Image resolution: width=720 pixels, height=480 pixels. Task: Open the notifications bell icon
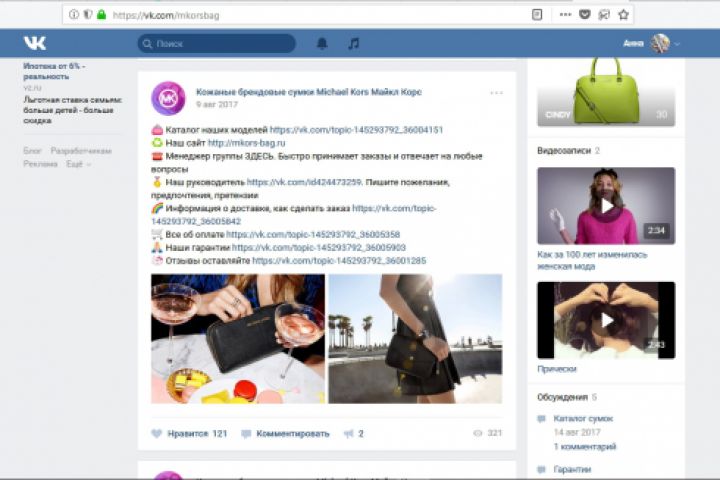[x=322, y=44]
